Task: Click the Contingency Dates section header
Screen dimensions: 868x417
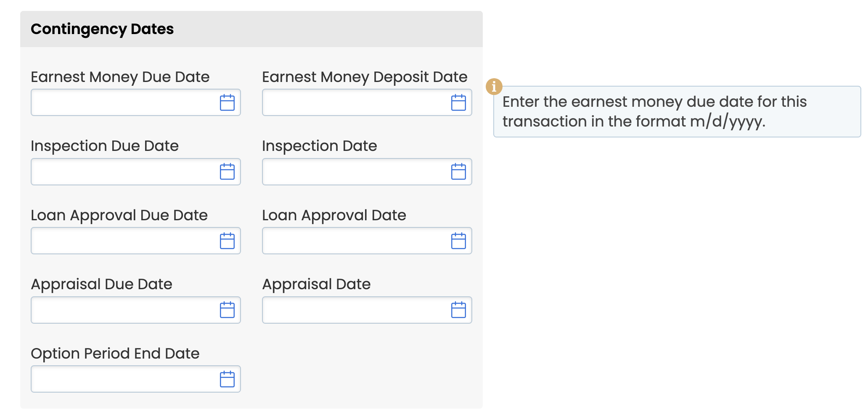Action: 102,29
